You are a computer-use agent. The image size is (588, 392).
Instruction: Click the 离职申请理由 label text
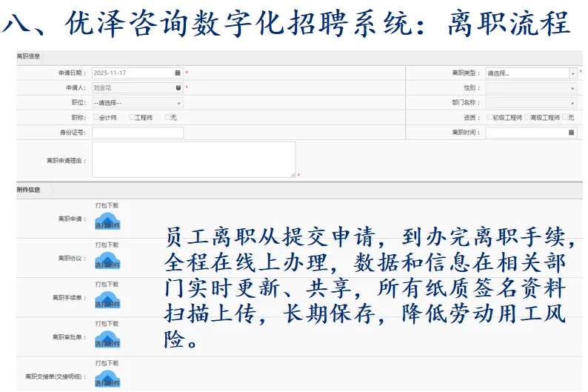tap(66, 161)
